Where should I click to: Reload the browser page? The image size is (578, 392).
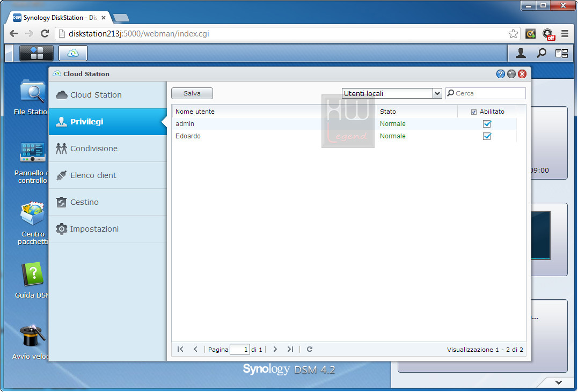(45, 34)
